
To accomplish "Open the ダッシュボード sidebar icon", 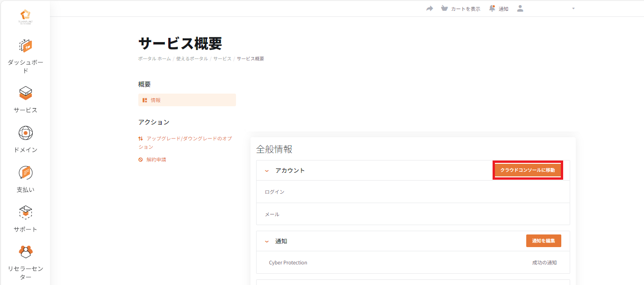I will (x=25, y=46).
